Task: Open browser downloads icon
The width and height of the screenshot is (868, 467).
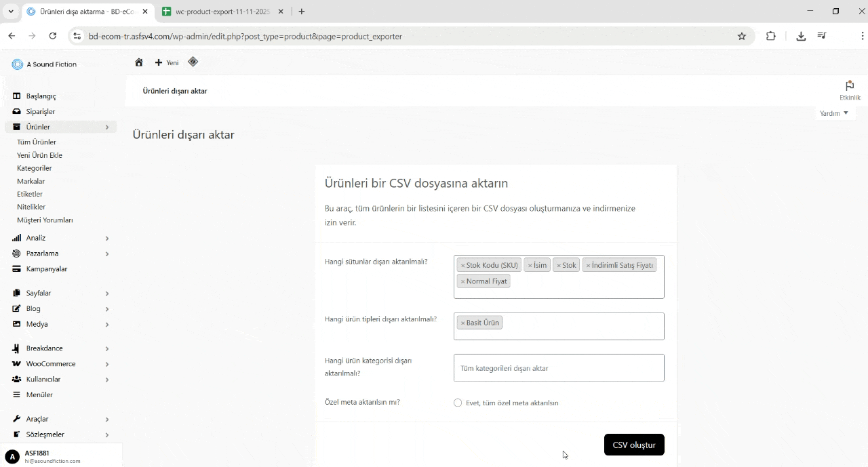Action: click(801, 37)
